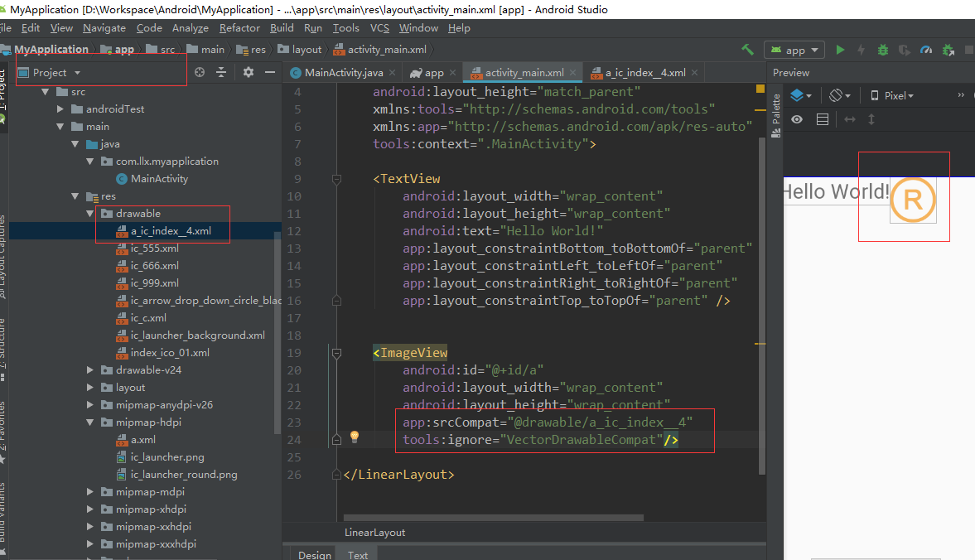Open the Refactor menu
The height and width of the screenshot is (560, 975).
click(x=239, y=28)
